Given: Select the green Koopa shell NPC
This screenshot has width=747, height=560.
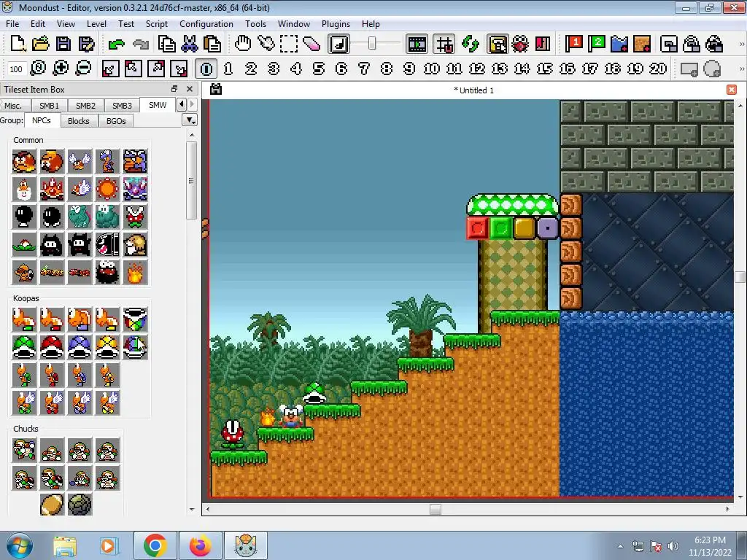Looking at the screenshot, I should click(x=24, y=347).
